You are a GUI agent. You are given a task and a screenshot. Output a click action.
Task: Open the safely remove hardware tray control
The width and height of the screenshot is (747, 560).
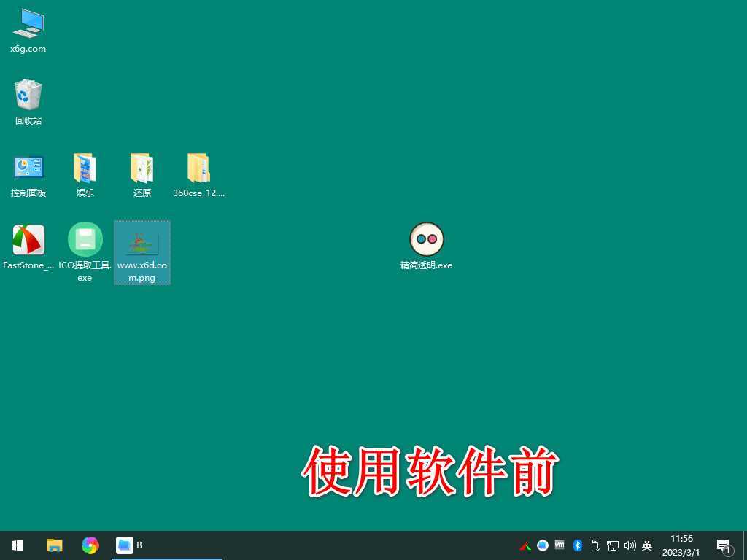click(x=595, y=545)
